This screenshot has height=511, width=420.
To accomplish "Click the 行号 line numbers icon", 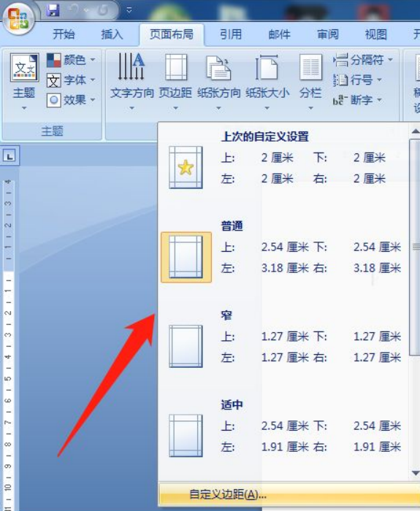I will click(x=340, y=80).
